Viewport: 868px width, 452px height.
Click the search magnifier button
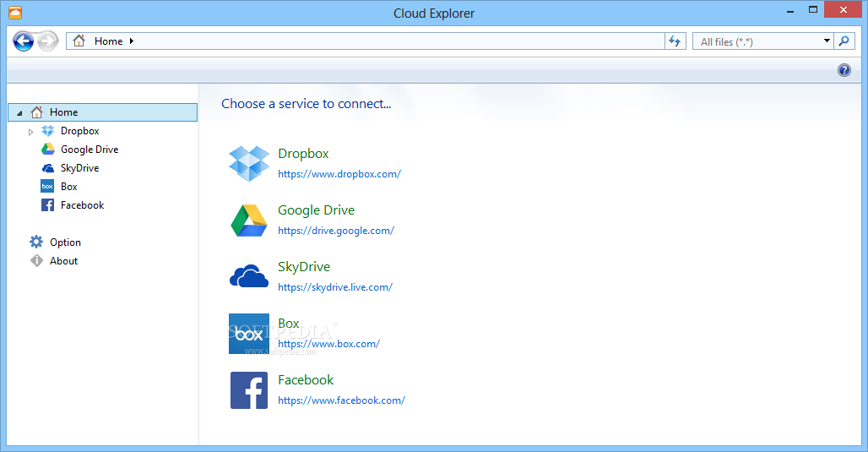(844, 41)
